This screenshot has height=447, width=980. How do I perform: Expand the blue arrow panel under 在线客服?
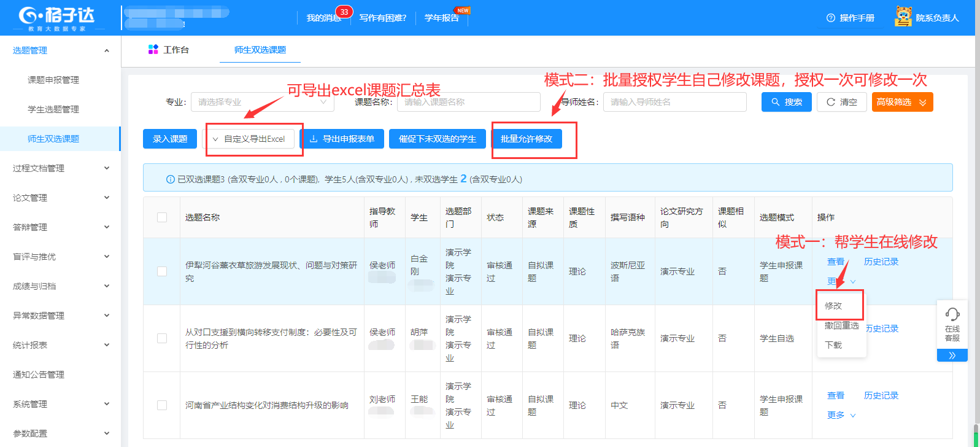952,356
